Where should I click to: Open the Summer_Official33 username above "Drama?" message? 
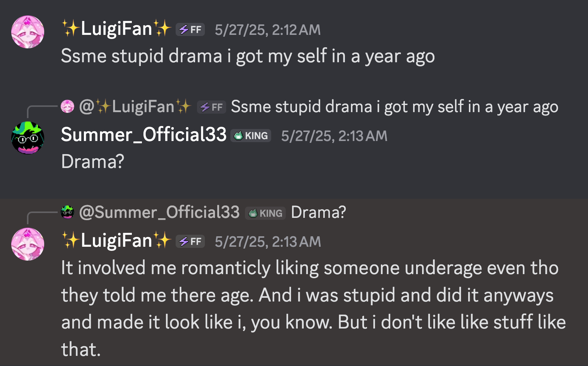coord(144,135)
